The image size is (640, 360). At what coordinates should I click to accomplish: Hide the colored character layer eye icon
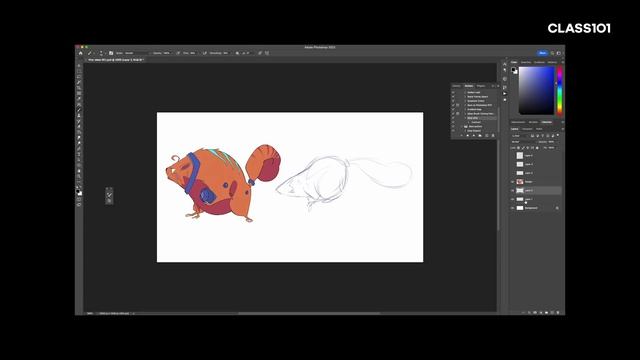tap(513, 182)
